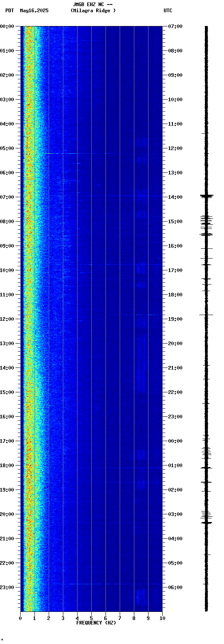Click the PDT '18:00' time label

tap(7, 466)
